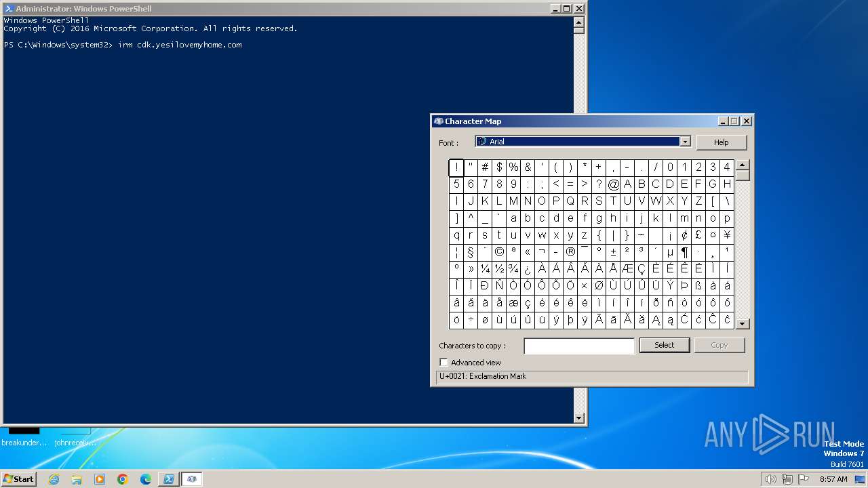868x488 pixels.
Task: Activate Character Map's taskbar button
Action: coord(192,479)
